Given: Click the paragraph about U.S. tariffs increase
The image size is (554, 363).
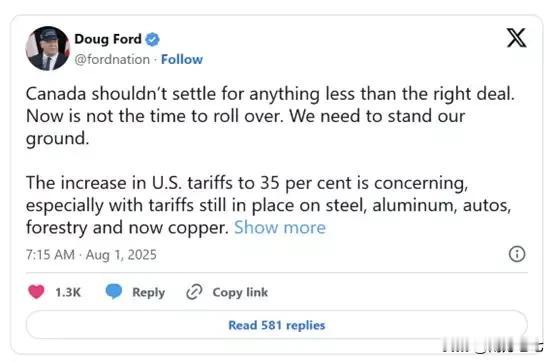Looking at the screenshot, I should [269, 205].
